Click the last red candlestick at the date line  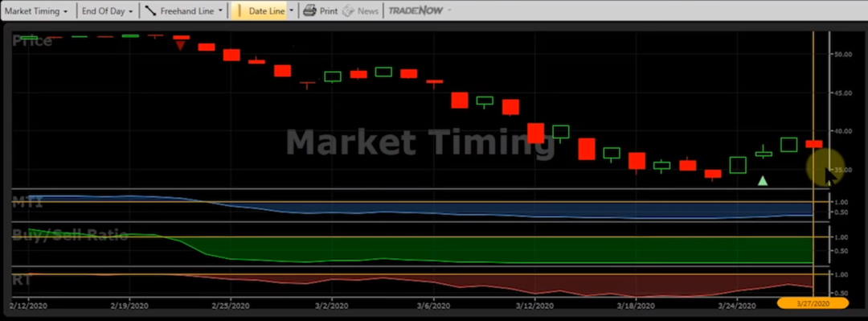pos(813,144)
